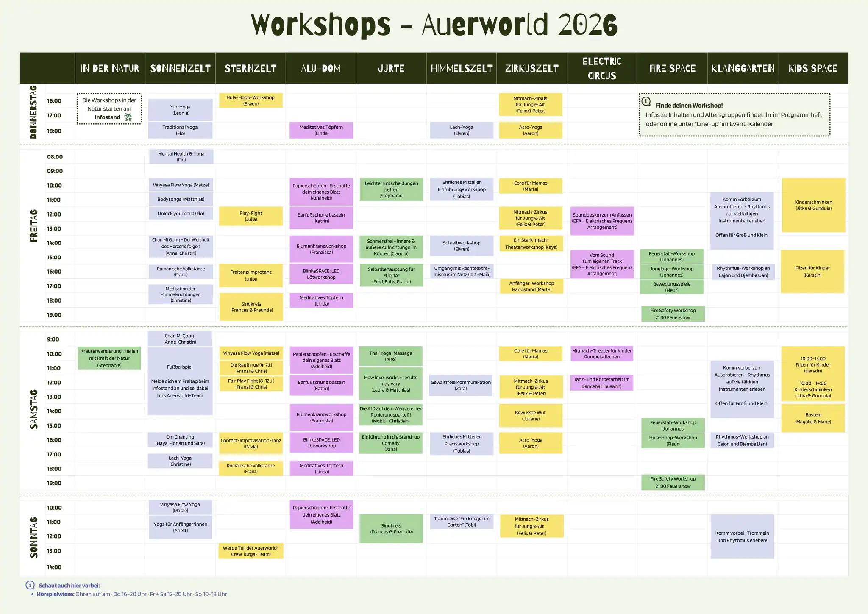Select the KLANGGARTEN column header

click(x=743, y=68)
